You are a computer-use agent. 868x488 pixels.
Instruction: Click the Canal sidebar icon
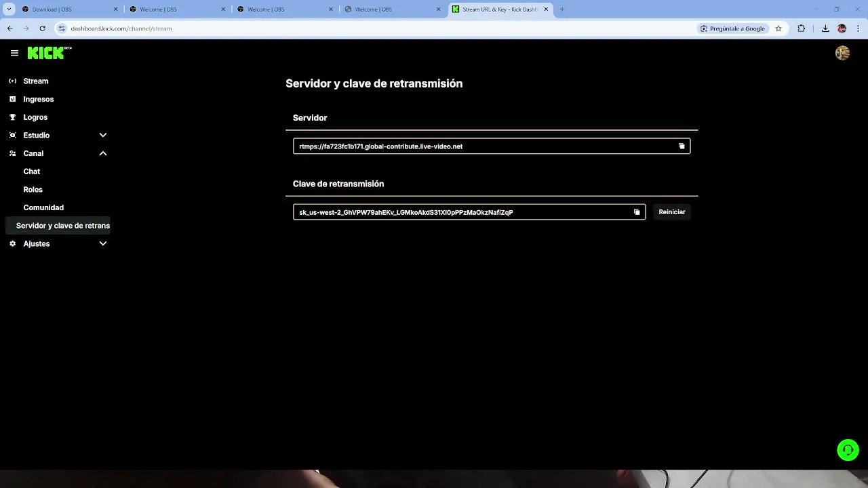(12, 153)
